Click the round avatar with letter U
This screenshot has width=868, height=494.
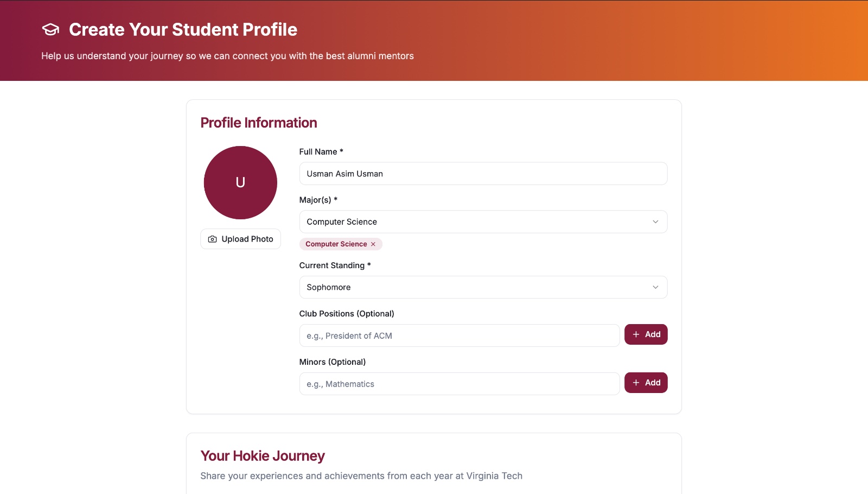pyautogui.click(x=240, y=182)
